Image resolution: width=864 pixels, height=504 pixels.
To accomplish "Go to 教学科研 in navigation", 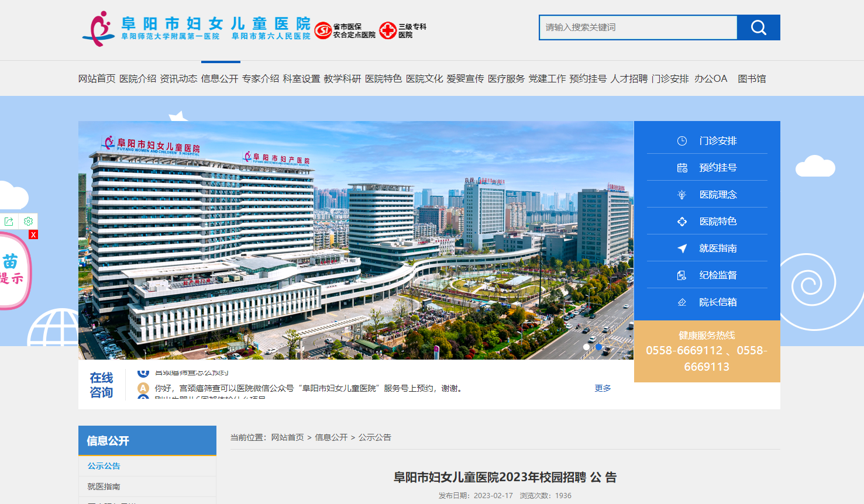I will pyautogui.click(x=343, y=79).
